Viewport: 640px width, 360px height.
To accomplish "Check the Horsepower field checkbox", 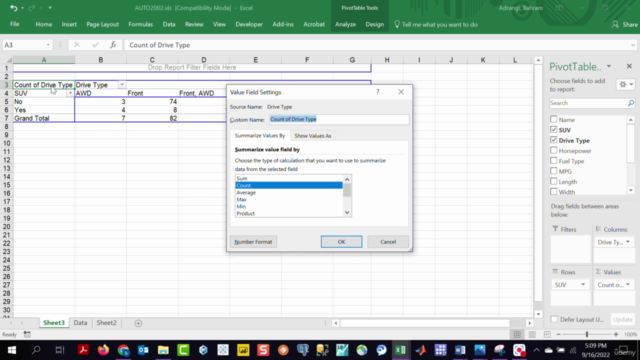I will (x=553, y=150).
